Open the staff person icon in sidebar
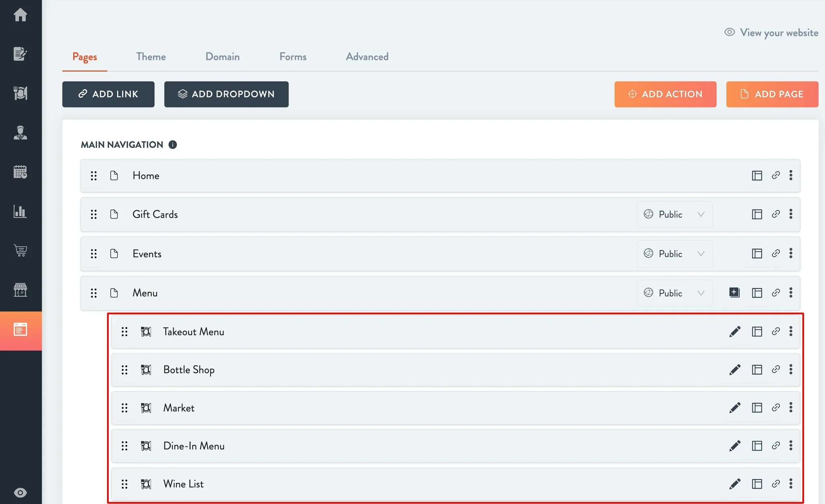The image size is (825, 504). tap(20, 132)
